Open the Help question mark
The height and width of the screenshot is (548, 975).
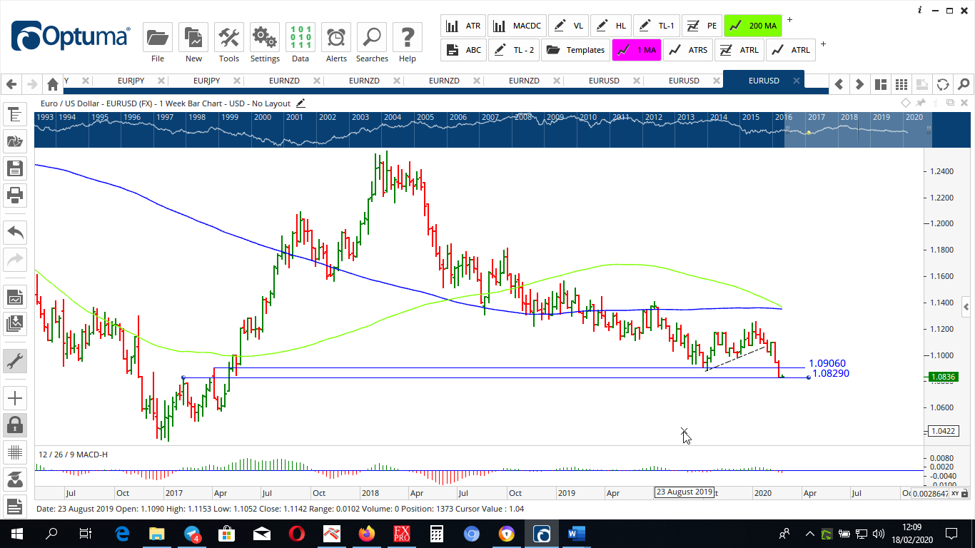pos(407,43)
